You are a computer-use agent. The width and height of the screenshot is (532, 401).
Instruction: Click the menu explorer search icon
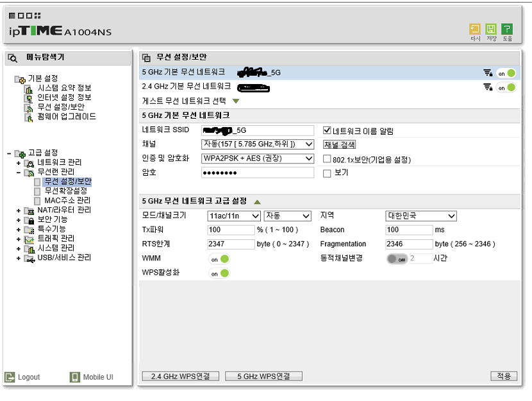[x=13, y=58]
